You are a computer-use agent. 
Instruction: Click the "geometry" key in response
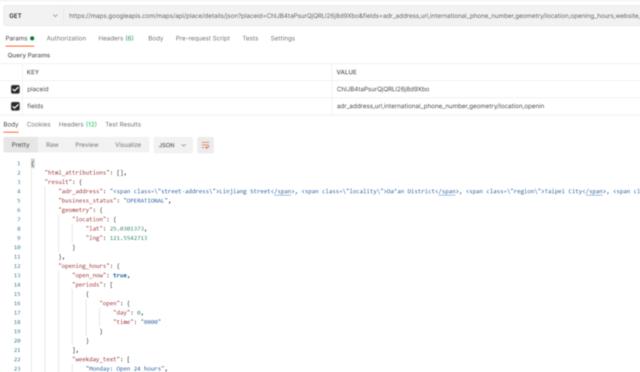76,210
